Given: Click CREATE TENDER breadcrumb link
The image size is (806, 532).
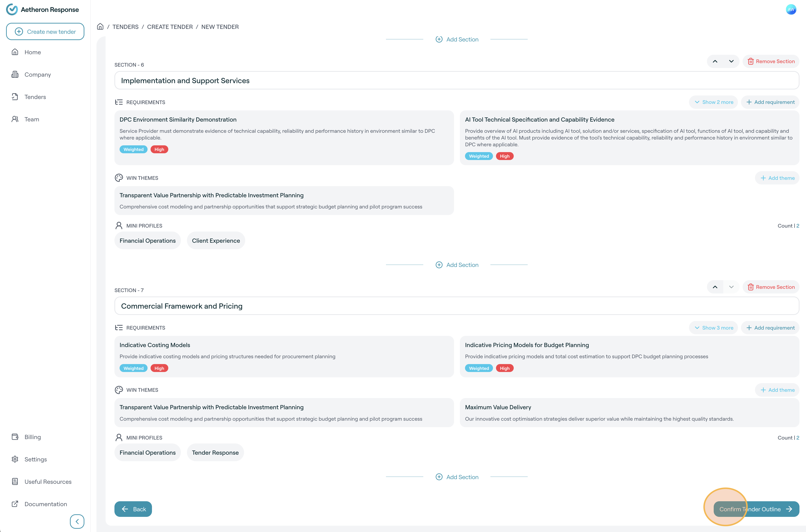Looking at the screenshot, I should pyautogui.click(x=170, y=27).
